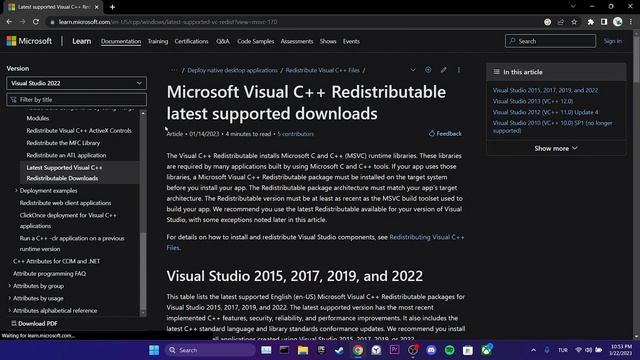Click the taskbar Search box
The height and width of the screenshot is (360, 640).
[x=210, y=350]
